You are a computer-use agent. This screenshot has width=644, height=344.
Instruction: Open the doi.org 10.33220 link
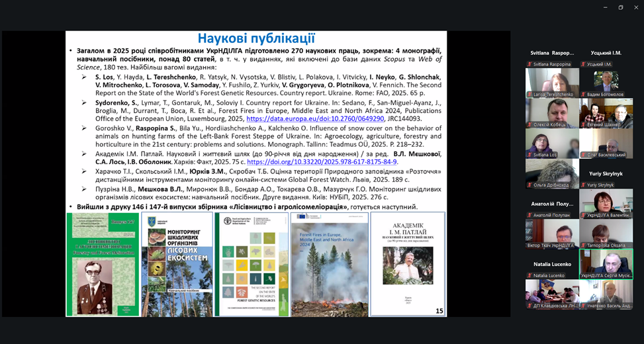[x=322, y=161]
